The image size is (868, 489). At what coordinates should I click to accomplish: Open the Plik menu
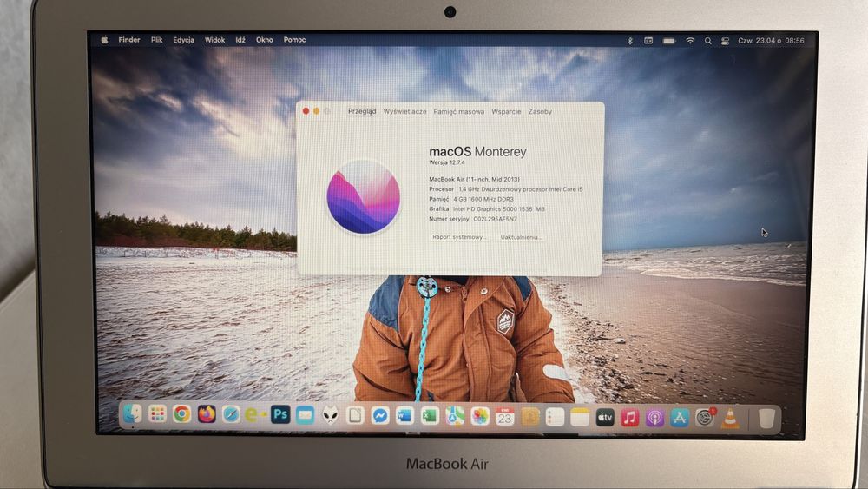click(156, 40)
